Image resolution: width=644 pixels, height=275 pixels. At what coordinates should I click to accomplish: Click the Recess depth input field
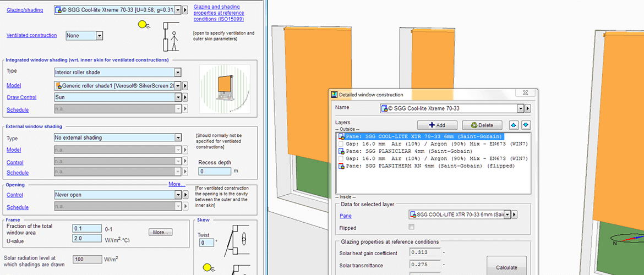(x=214, y=172)
